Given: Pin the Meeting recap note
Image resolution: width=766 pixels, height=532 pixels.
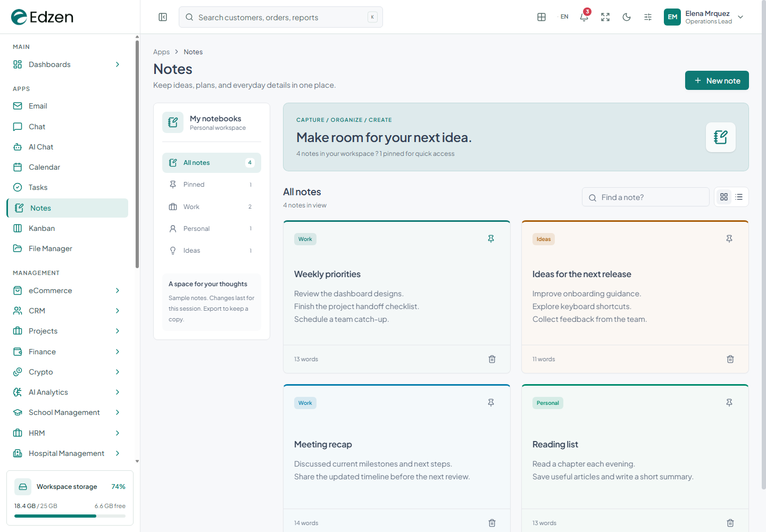Looking at the screenshot, I should (x=491, y=403).
